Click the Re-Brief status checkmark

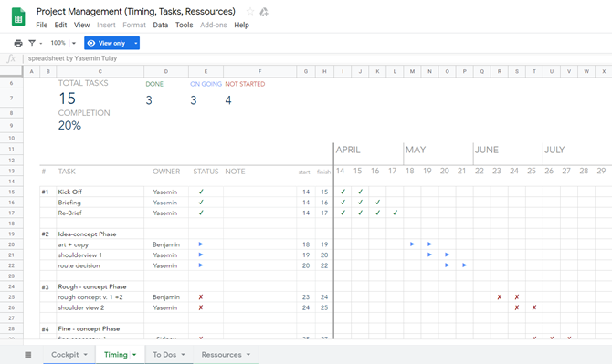click(x=201, y=213)
